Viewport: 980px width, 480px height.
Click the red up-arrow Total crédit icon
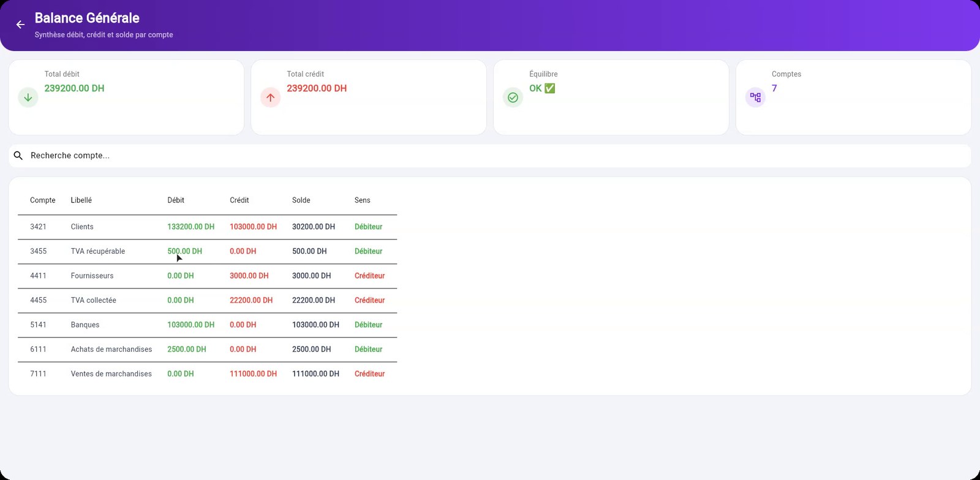271,97
